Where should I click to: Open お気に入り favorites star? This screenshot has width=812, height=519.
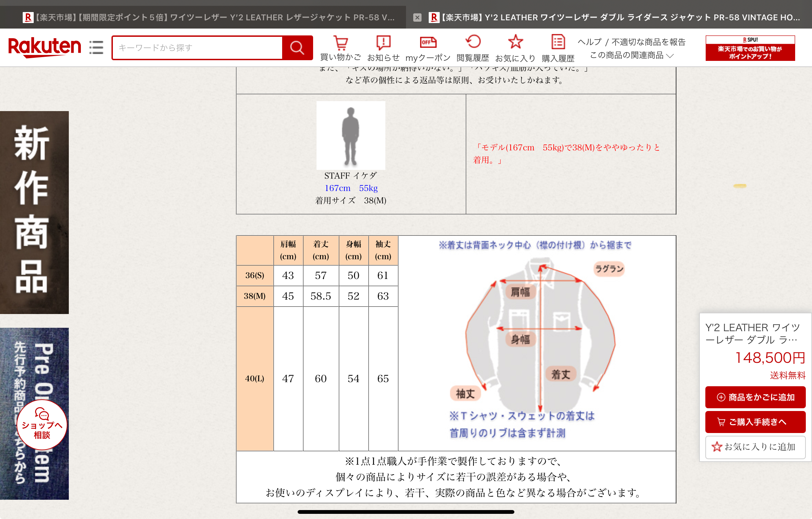pyautogui.click(x=515, y=48)
